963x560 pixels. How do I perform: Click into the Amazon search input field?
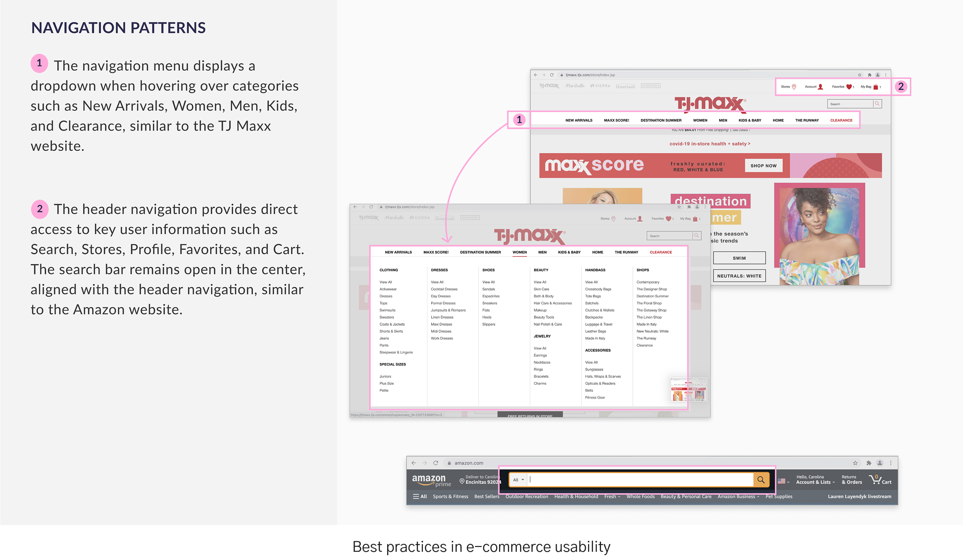tap(641, 480)
